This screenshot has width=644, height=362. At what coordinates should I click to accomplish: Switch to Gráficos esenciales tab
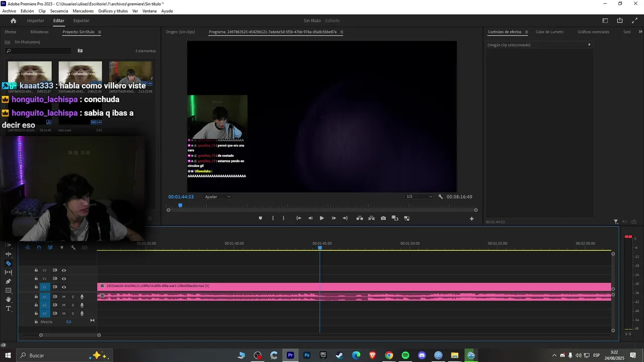[593, 32]
